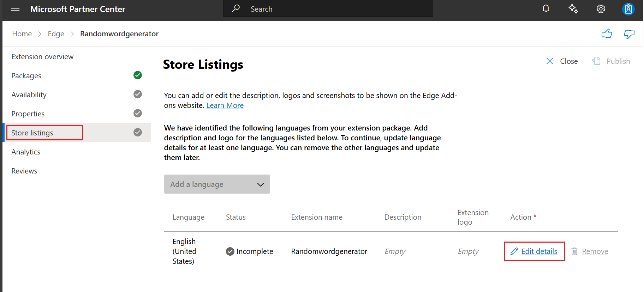Give thumbs up feedback
This screenshot has width=644, height=292.
(x=607, y=34)
